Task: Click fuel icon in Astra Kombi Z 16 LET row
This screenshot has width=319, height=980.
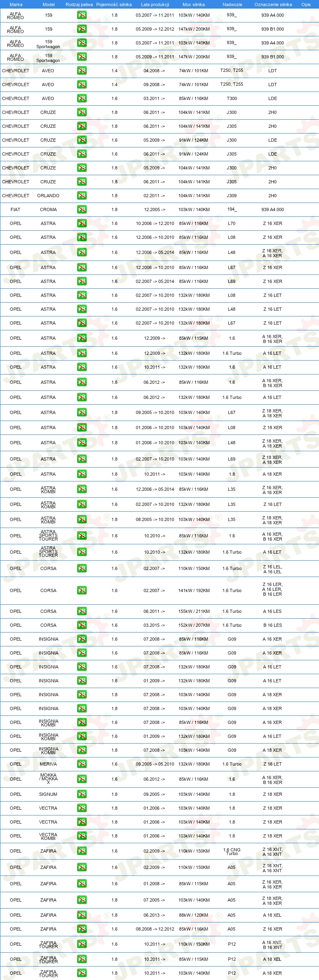Action: point(82,504)
